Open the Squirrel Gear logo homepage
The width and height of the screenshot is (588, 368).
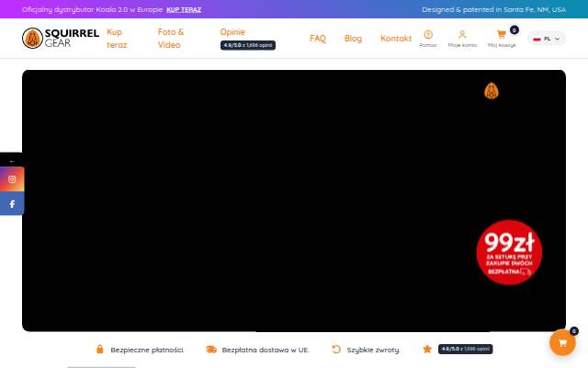pyautogui.click(x=61, y=39)
